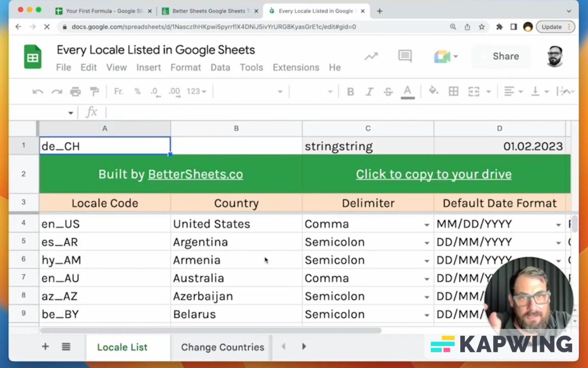This screenshot has width=588, height=368.
Task: Open the activity trend icon
Action: [x=371, y=56]
